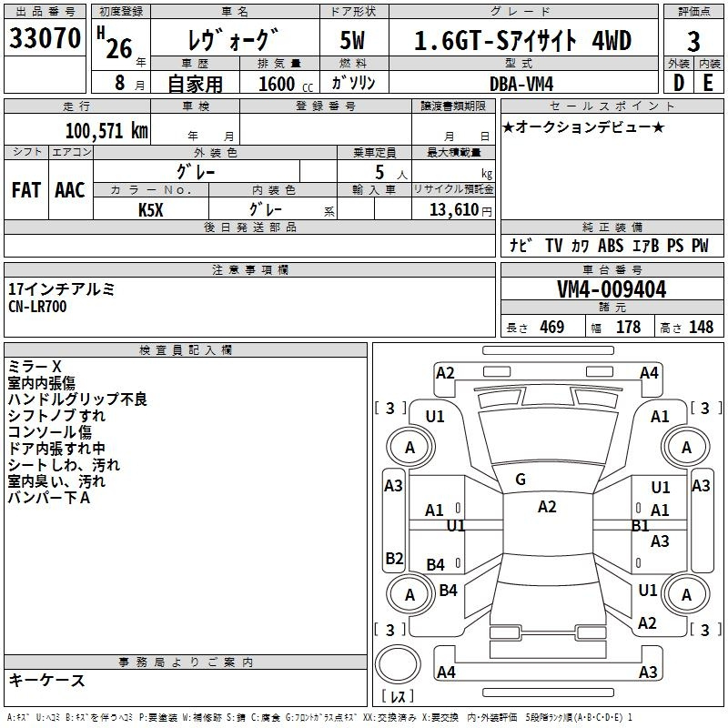Click the spare tire レス circle
This screenshot has height=728, width=728.
coord(398,663)
